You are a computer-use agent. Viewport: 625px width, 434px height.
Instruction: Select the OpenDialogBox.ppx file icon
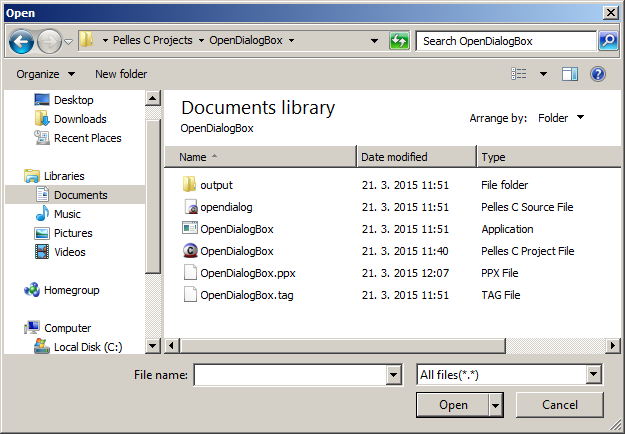[x=190, y=273]
